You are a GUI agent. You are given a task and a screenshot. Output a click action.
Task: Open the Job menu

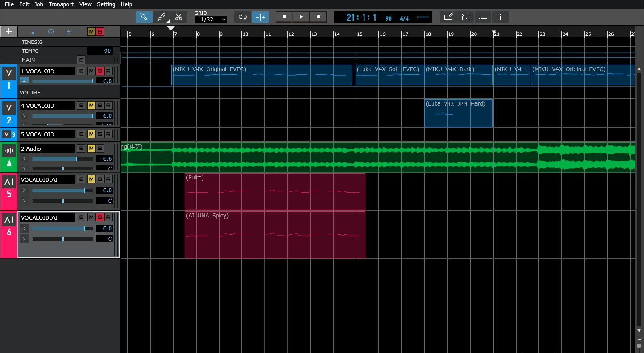point(39,4)
